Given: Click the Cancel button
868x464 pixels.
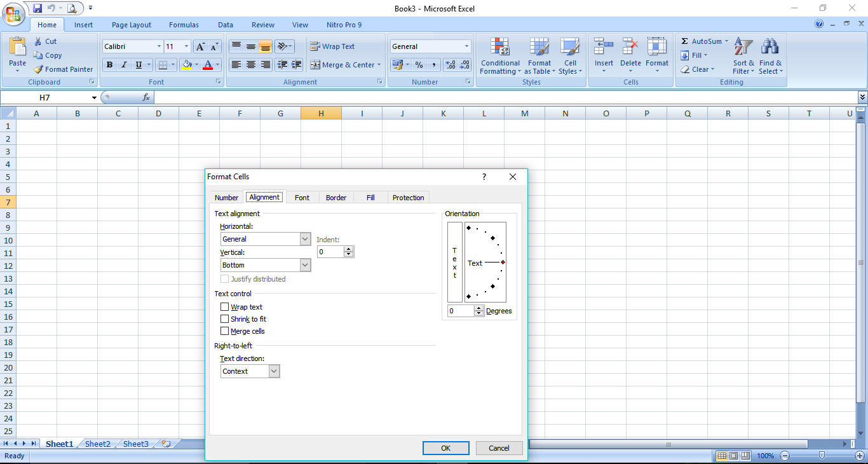Looking at the screenshot, I should pyautogui.click(x=499, y=447).
